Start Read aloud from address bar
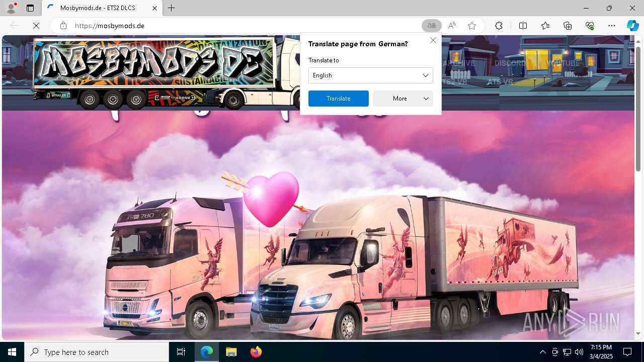The image size is (644, 362). click(x=452, y=26)
